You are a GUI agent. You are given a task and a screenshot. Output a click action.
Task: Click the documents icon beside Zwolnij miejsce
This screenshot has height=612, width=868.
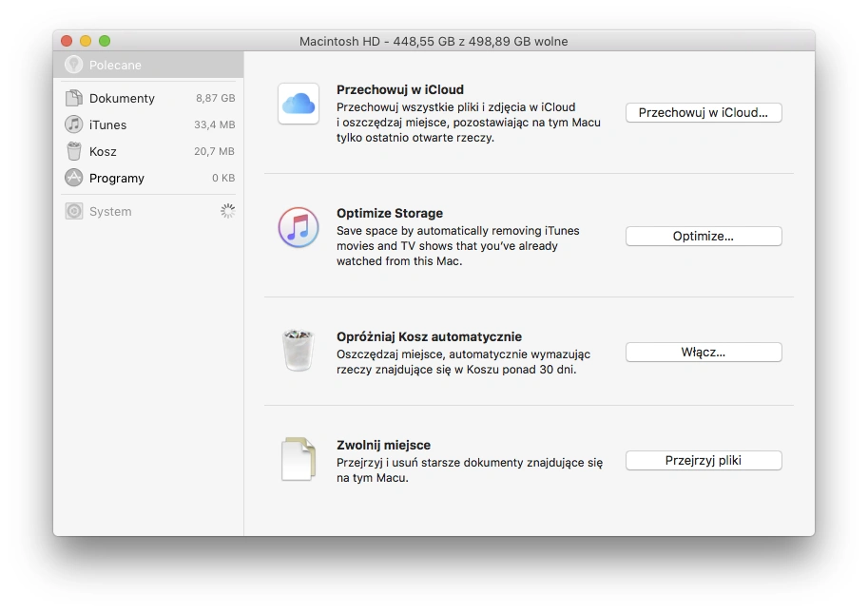(x=299, y=459)
